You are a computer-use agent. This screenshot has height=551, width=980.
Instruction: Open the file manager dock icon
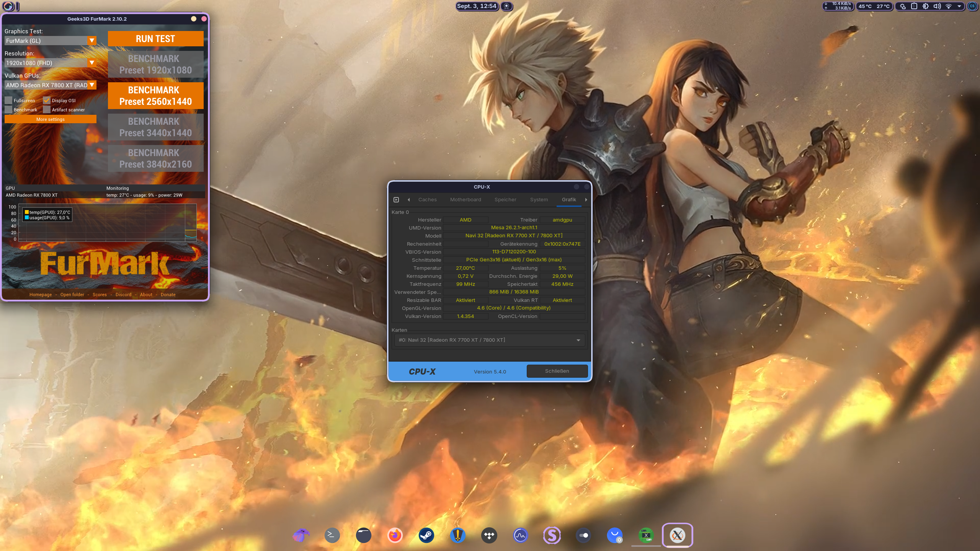(364, 535)
